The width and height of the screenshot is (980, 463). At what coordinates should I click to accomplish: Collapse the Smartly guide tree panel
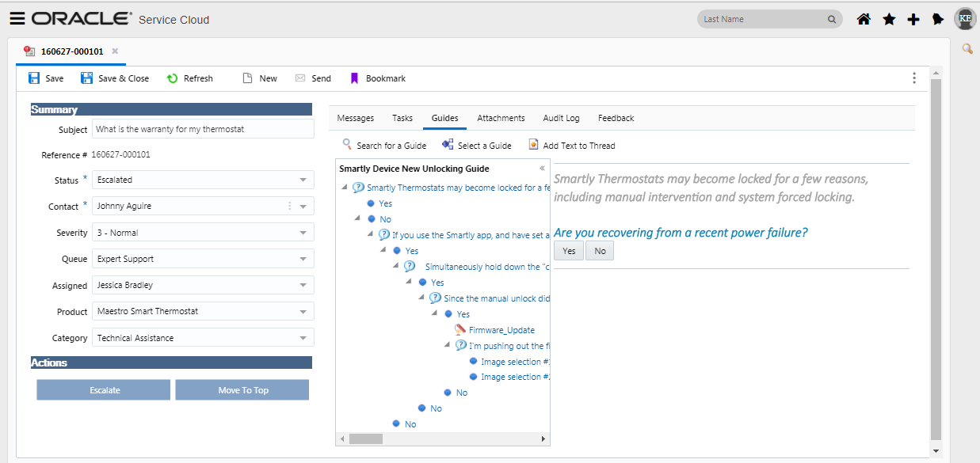click(x=542, y=169)
